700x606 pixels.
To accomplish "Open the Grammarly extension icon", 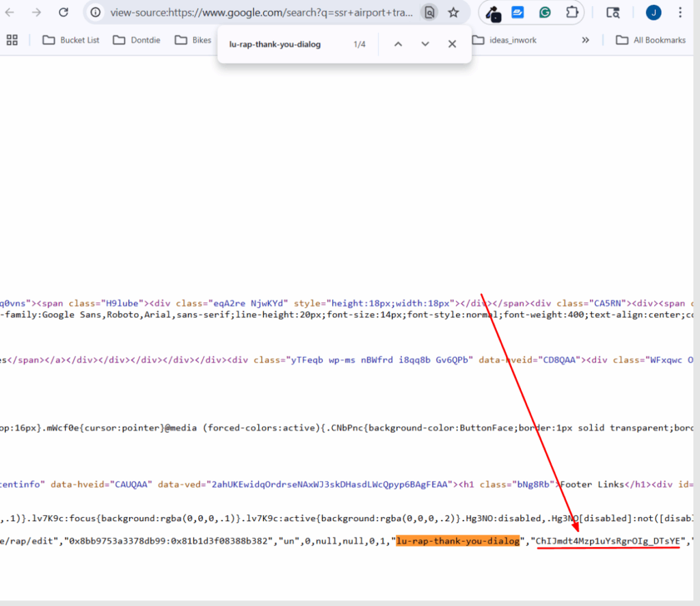I will click(x=545, y=12).
